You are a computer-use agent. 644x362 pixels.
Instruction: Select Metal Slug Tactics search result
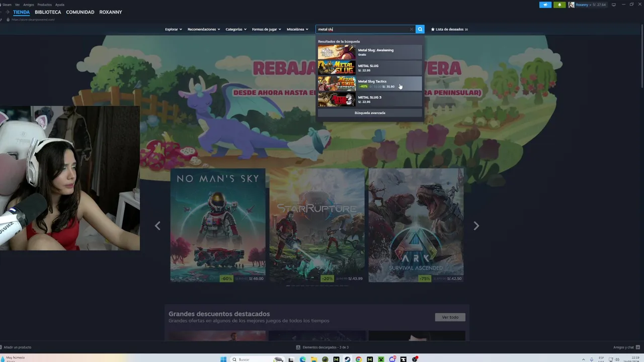pos(370,83)
